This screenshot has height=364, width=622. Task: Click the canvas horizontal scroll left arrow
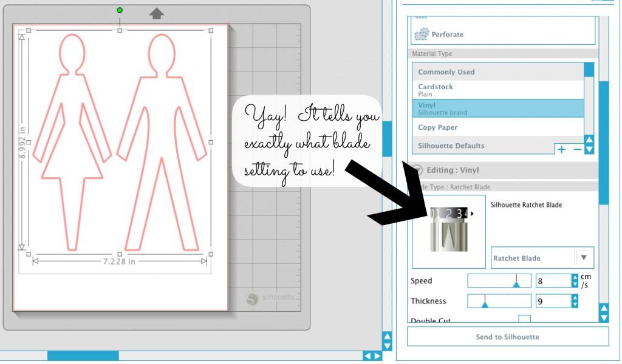point(367,356)
